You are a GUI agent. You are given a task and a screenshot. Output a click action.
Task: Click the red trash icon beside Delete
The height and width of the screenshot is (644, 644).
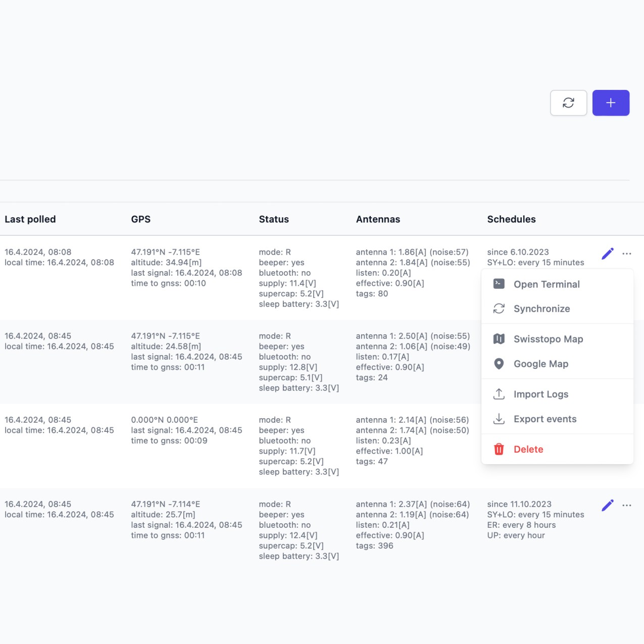tap(499, 449)
